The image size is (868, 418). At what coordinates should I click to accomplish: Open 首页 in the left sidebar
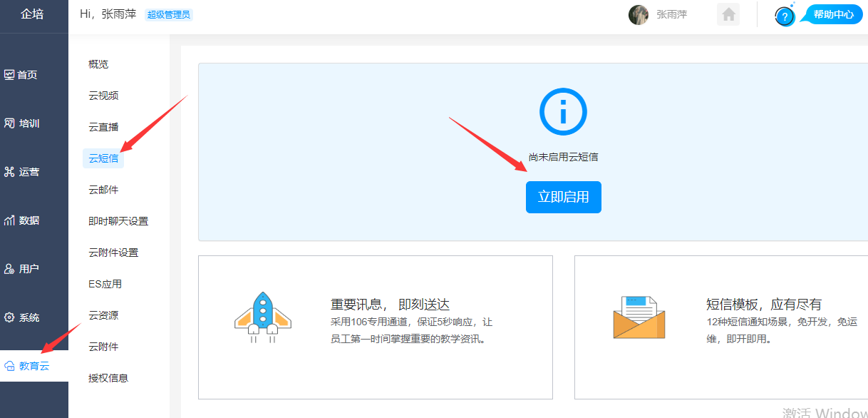click(21, 75)
